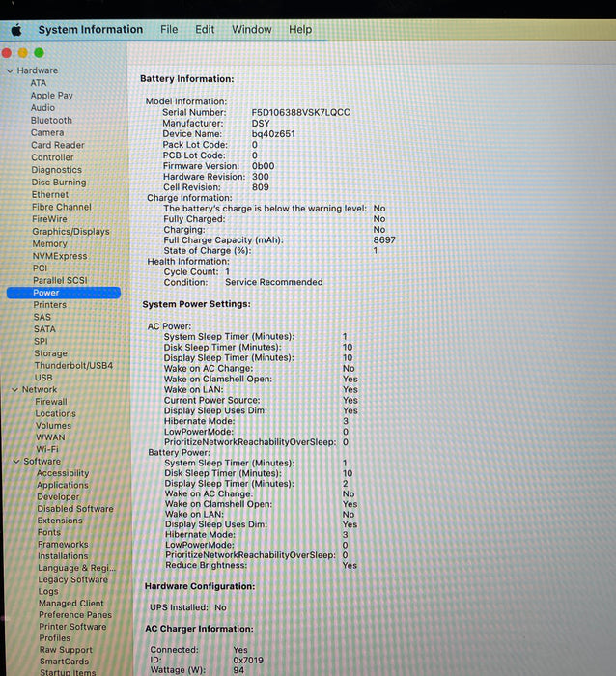This screenshot has width=616, height=676.
Task: Click the Service Recommended condition text
Action: pyautogui.click(x=274, y=282)
